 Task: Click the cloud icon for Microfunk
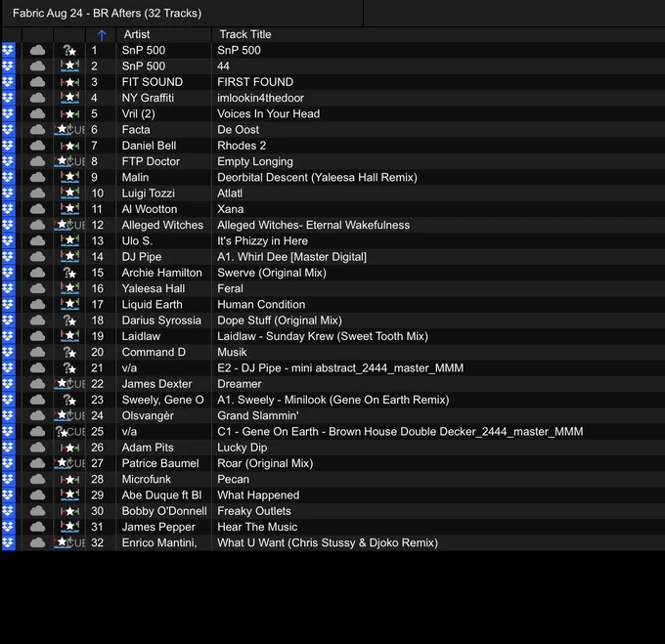tap(38, 479)
